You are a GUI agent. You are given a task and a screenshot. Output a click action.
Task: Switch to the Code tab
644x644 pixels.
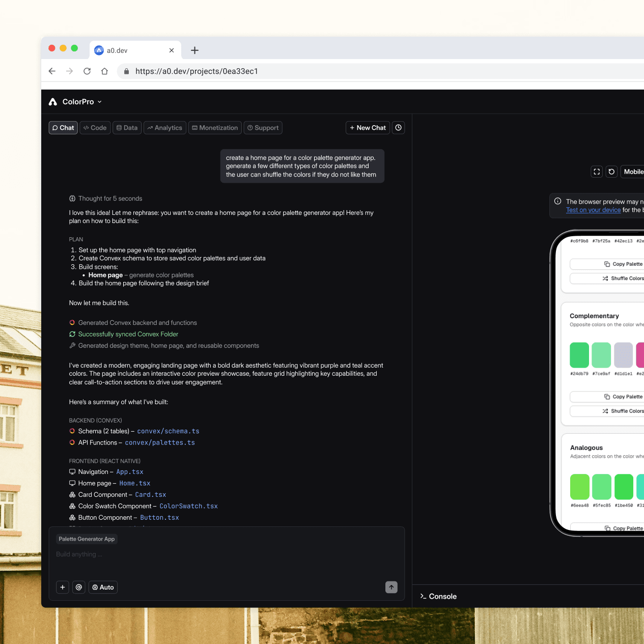(x=95, y=128)
